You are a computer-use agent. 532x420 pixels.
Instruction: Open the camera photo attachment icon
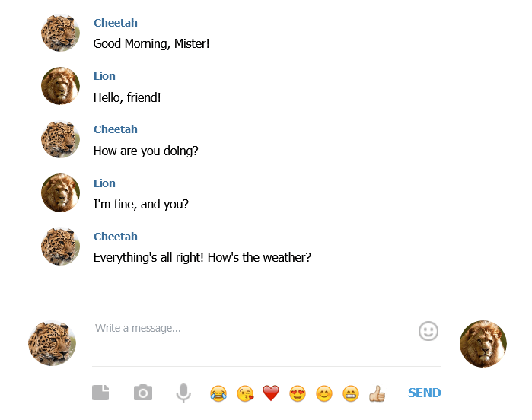point(143,393)
